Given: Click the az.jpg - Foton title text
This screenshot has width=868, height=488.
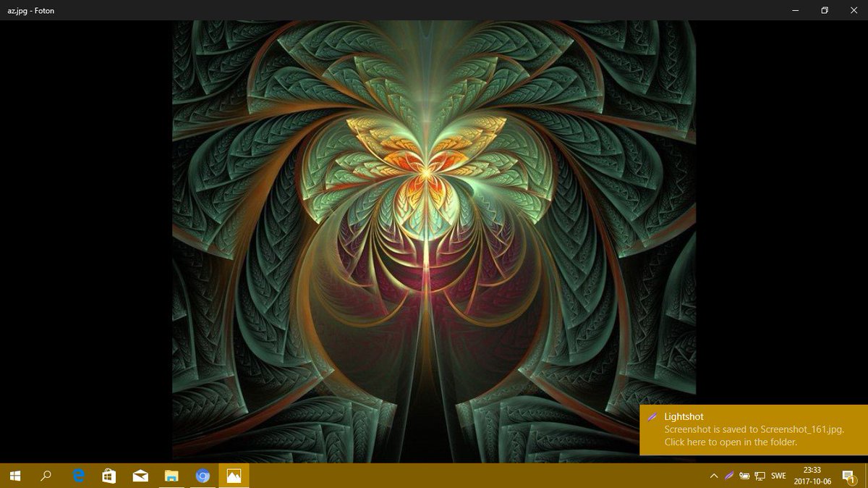Looking at the screenshot, I should click(x=30, y=11).
